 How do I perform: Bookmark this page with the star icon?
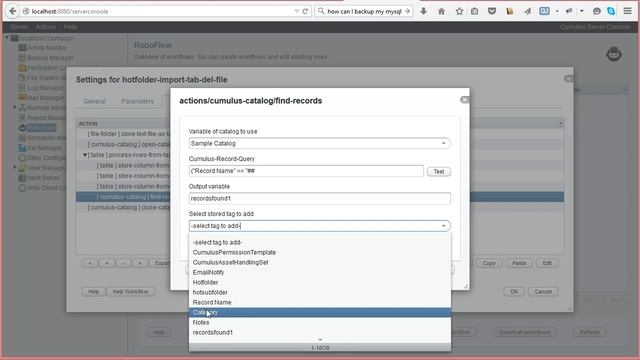coord(459,11)
